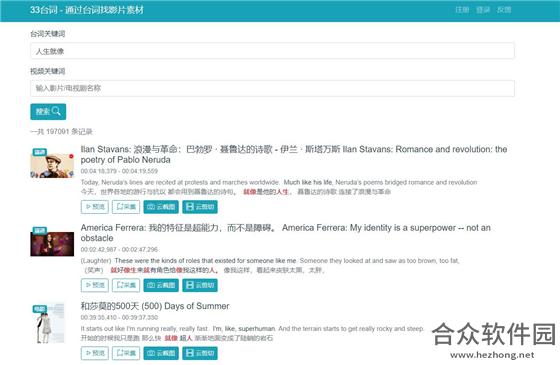The image size is (560, 365).
Task: Click the subtitle 'I'm, like, superhuman'
Action: coord(244,329)
